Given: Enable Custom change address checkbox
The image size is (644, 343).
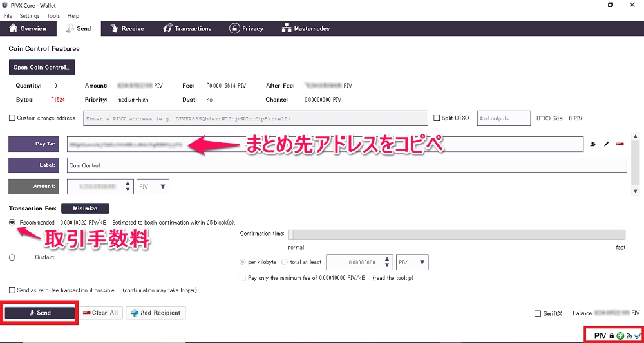Looking at the screenshot, I should tap(12, 118).
